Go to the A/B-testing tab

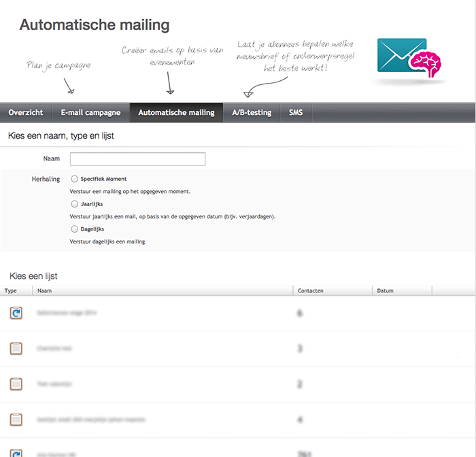point(252,113)
